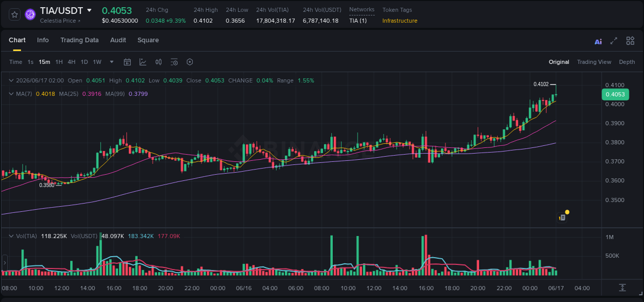Open the TIA/USDT pair selector dropdown arrow
644x302 pixels.
click(89, 10)
